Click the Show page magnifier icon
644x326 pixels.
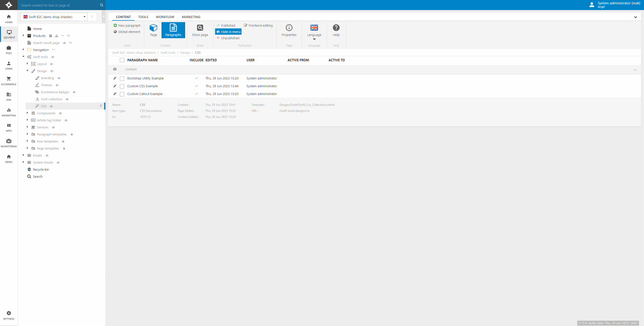[x=200, y=29]
